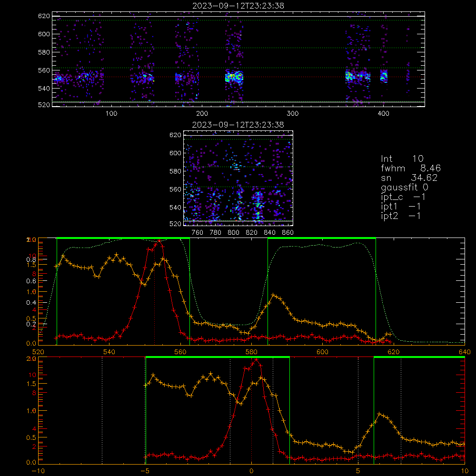Viewport: 476px width, 476px height.
Task: Click y-axis label 560 on top spectrogram
Action: 44,70
